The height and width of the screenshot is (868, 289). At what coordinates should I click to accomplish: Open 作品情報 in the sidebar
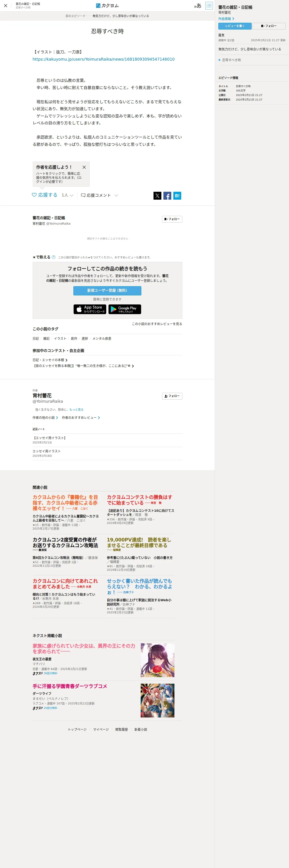(226, 19)
